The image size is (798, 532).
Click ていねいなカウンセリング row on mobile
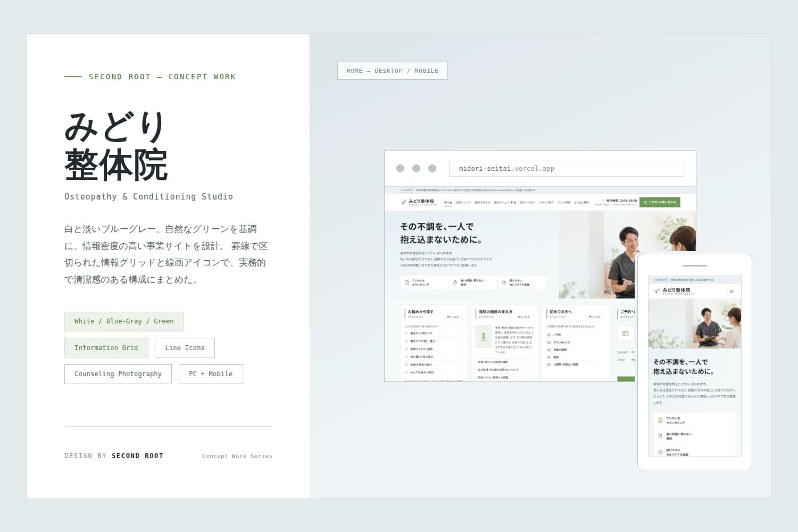[x=695, y=420]
